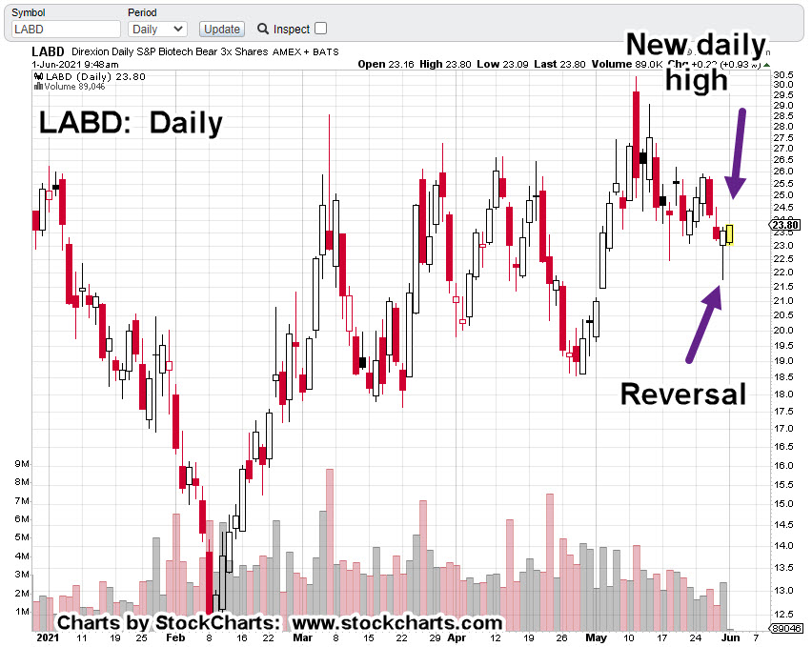Click the 23.80 current price tag
This screenshot has height=647, width=812.
[783, 226]
